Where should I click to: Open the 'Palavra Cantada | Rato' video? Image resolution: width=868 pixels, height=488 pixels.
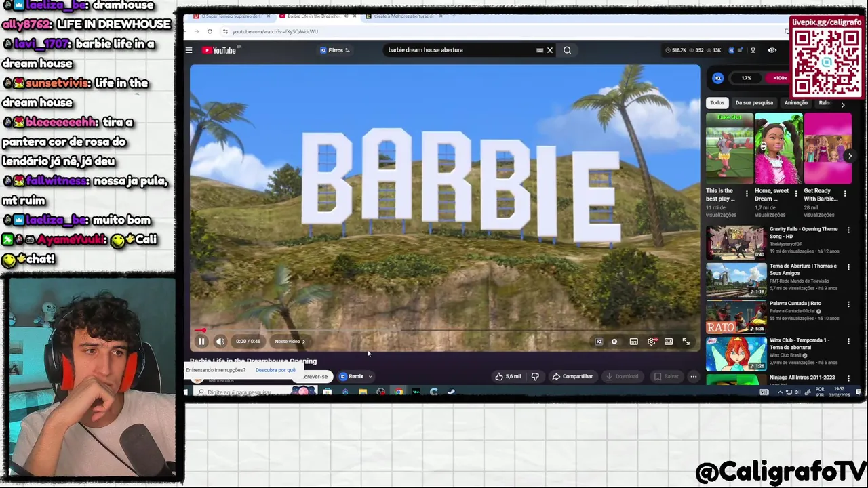(736, 317)
